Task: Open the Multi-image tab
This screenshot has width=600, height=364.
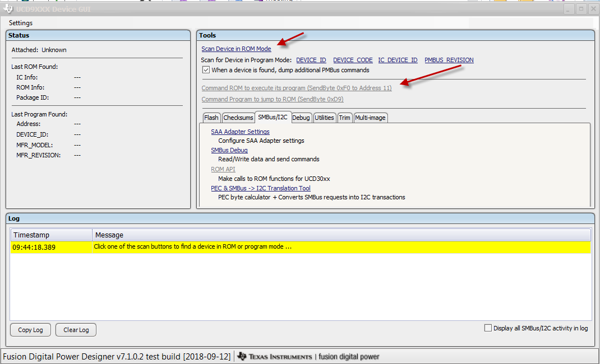Action: click(370, 118)
